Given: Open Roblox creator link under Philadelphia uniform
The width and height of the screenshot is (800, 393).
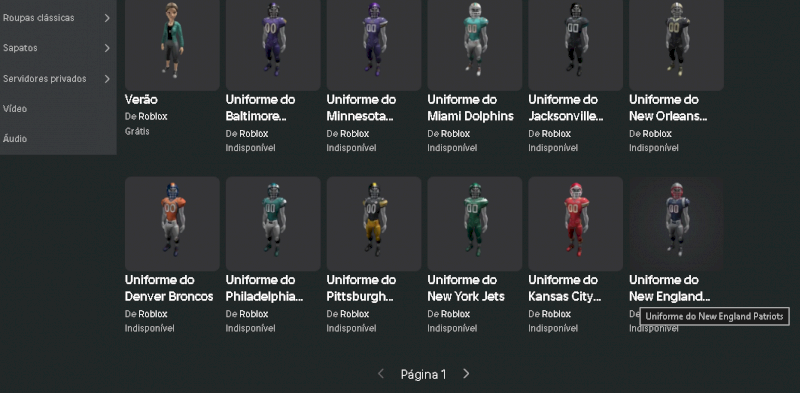Looking at the screenshot, I should click(254, 314).
